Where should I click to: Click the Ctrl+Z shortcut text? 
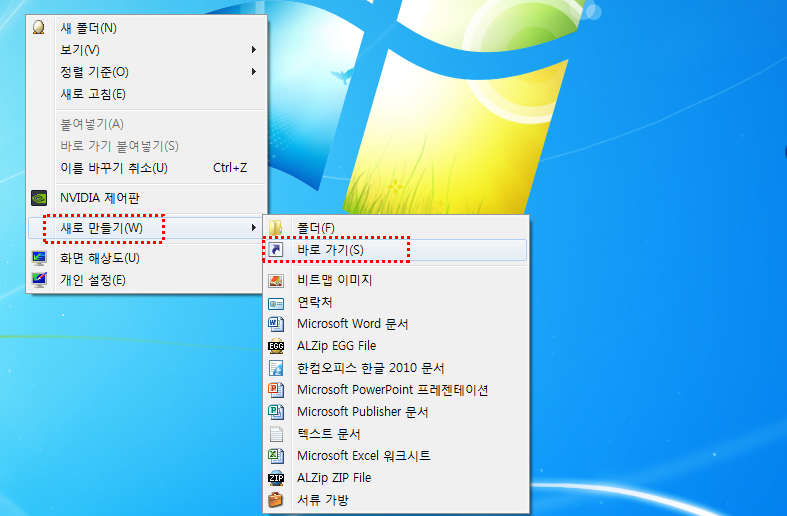coord(230,168)
